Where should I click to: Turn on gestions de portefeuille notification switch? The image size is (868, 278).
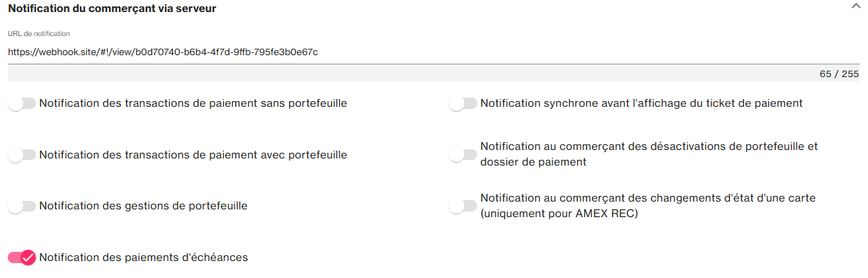pos(22,207)
